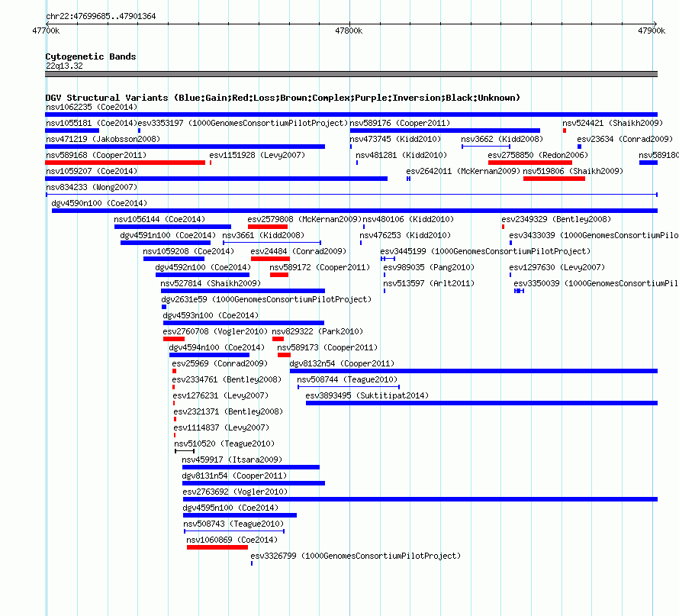Open nsv3661 (Kidd2008) label
This screenshot has width=679, height=616.
coord(263,235)
